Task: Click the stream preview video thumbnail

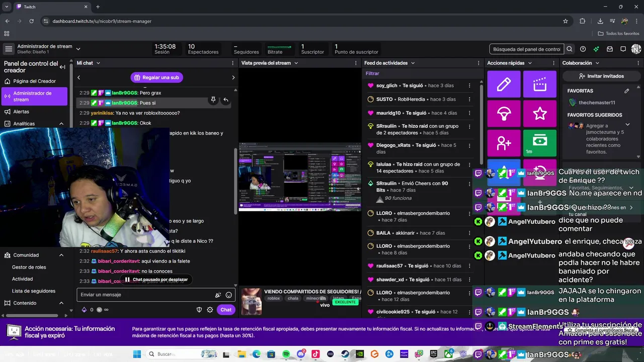Action: 300,176
